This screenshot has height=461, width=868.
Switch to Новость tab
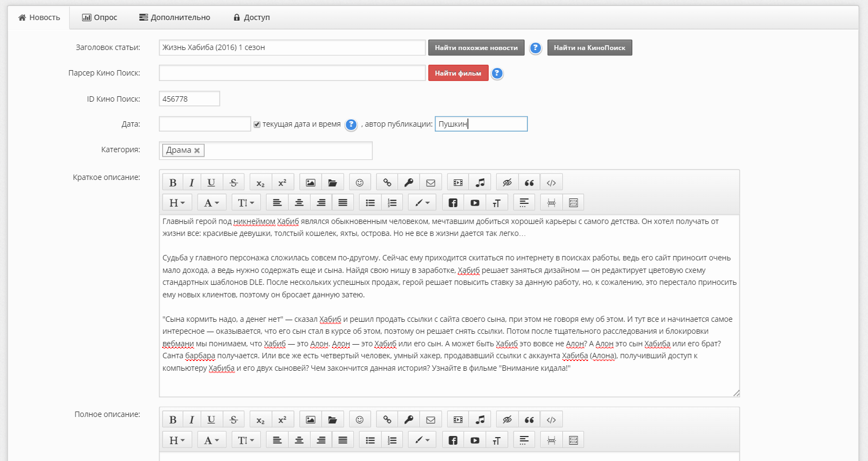click(39, 17)
